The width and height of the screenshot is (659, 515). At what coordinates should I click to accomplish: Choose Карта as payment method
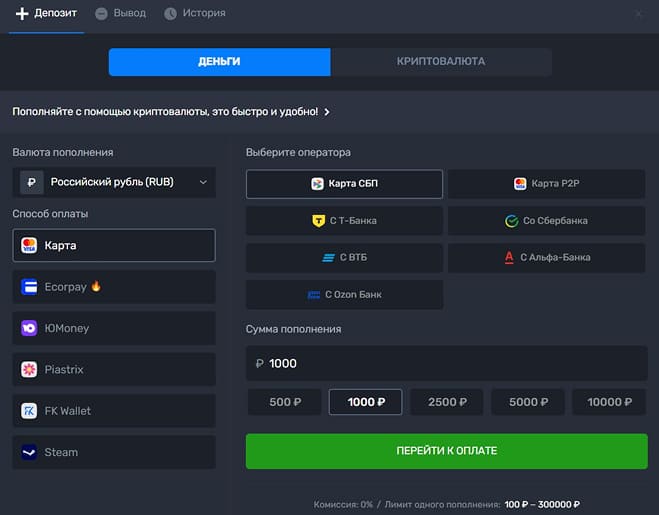[115, 245]
